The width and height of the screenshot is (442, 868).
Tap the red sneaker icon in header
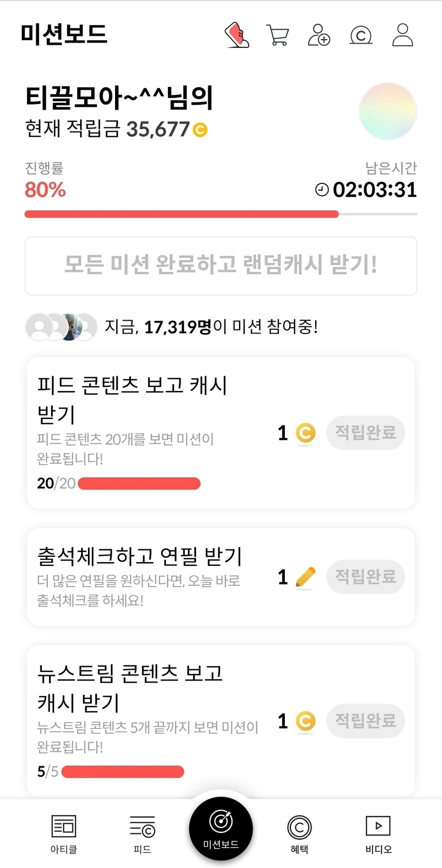tap(237, 35)
